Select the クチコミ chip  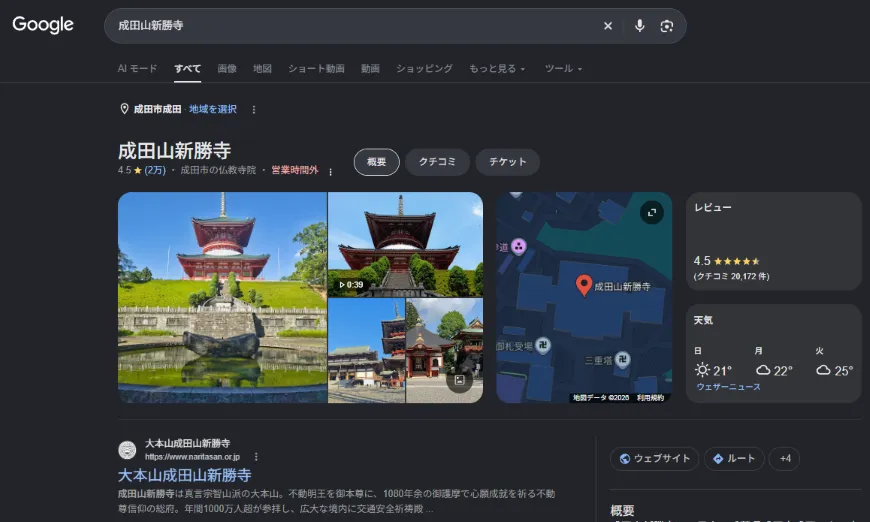coord(437,162)
